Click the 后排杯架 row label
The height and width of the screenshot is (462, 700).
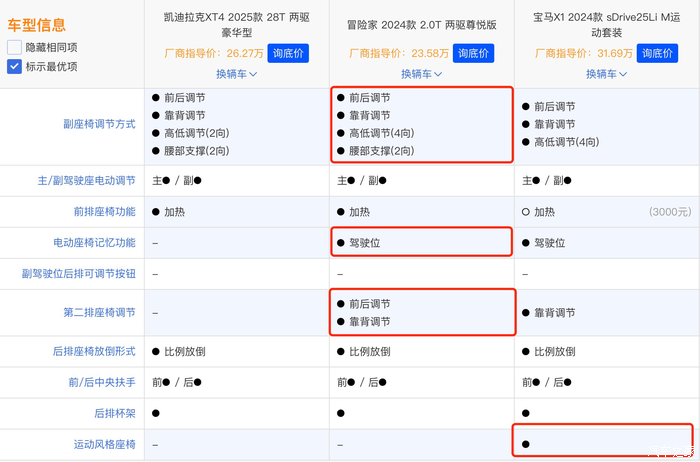pyautogui.click(x=114, y=412)
